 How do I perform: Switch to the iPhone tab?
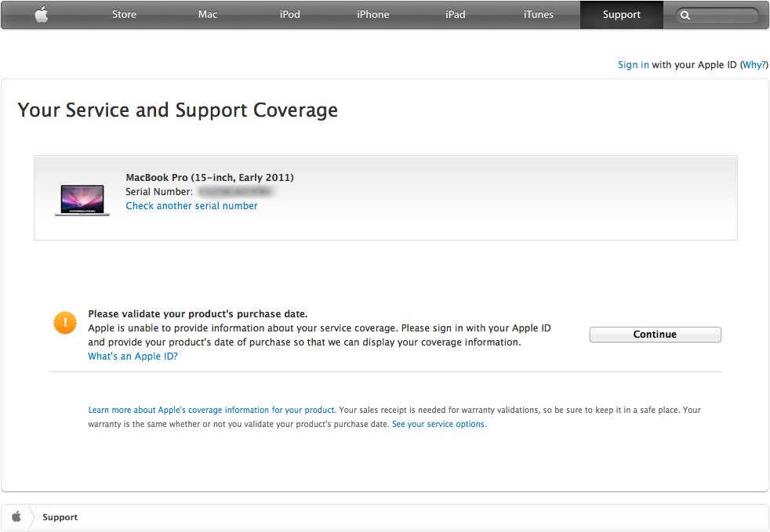[372, 14]
